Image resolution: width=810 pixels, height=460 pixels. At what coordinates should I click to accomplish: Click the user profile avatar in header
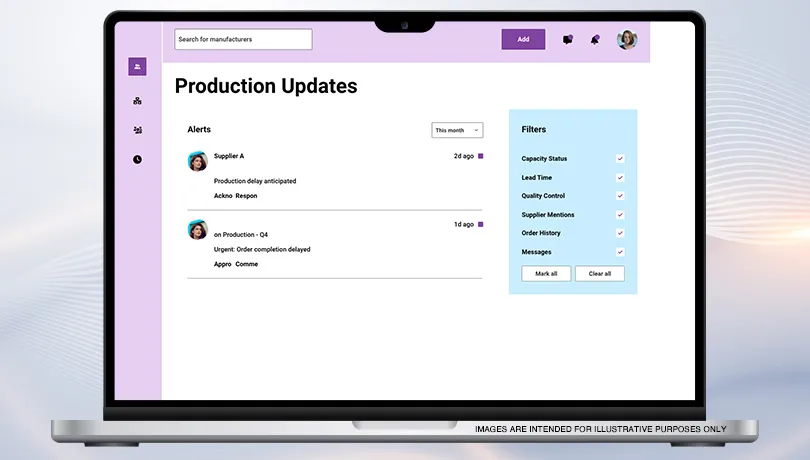(x=627, y=40)
